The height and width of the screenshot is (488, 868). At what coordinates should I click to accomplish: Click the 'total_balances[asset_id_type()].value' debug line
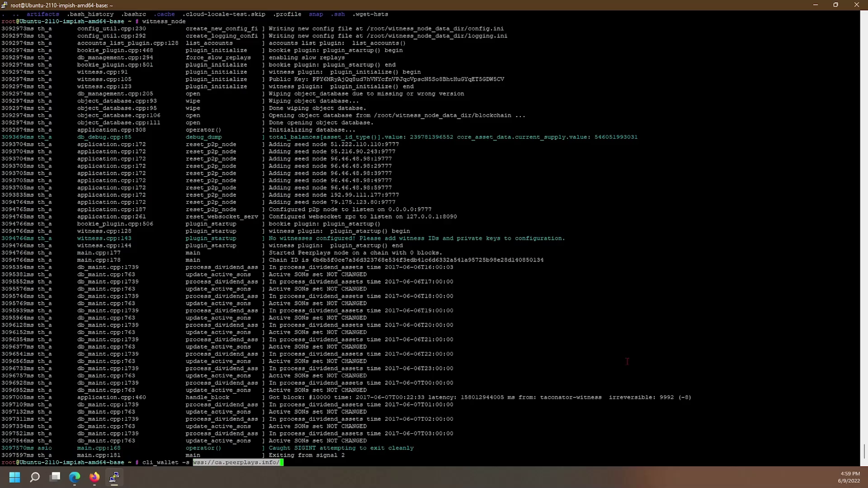[x=453, y=137]
